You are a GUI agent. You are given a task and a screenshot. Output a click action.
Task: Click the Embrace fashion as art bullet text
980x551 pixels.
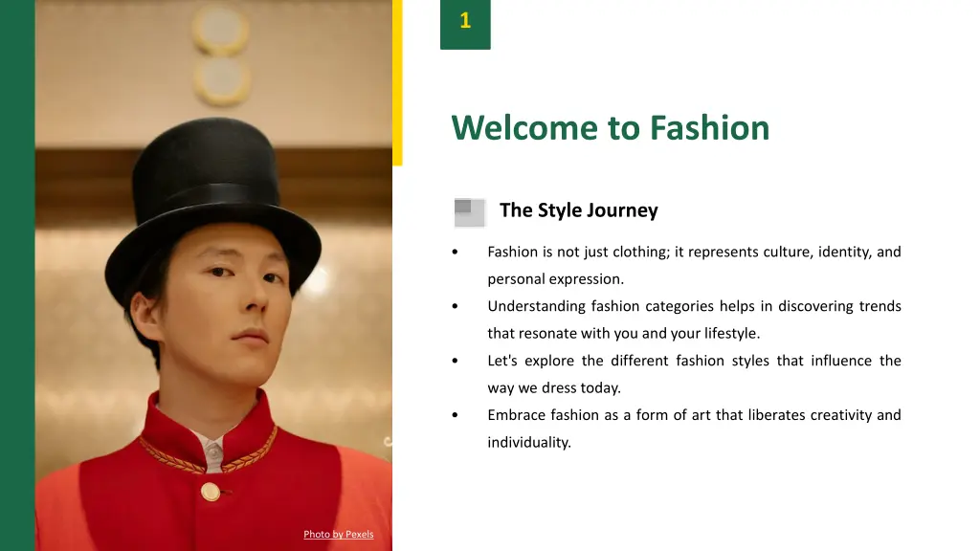tap(694, 429)
